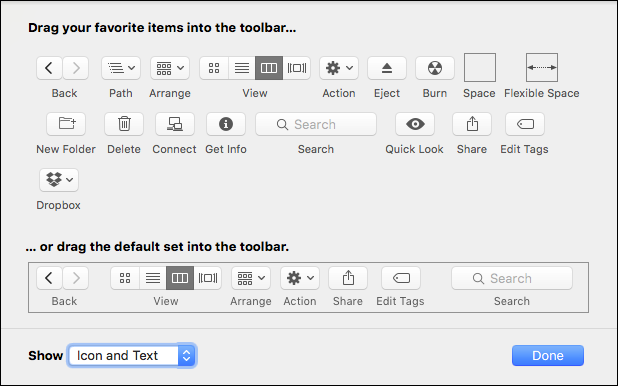This screenshot has height=386, width=618.
Task: Select icon view in the default set
Action: coord(125,278)
